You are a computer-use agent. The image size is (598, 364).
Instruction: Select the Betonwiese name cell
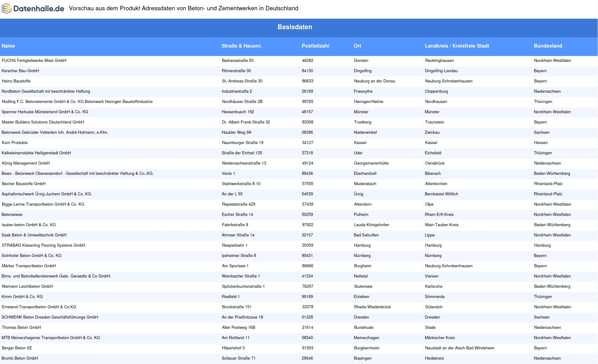[x=12, y=215]
